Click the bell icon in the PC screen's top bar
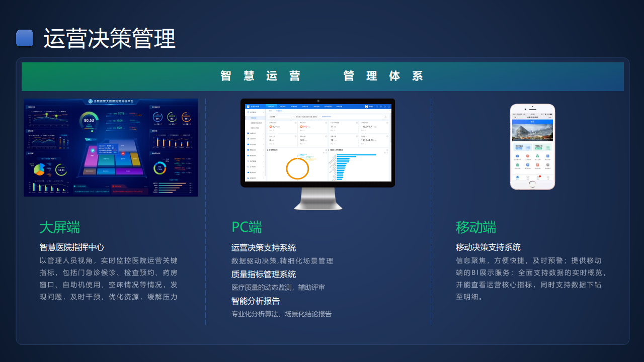 point(385,107)
